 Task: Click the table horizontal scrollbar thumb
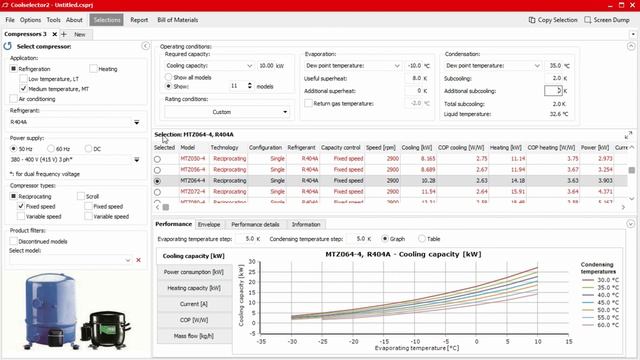click(x=166, y=207)
